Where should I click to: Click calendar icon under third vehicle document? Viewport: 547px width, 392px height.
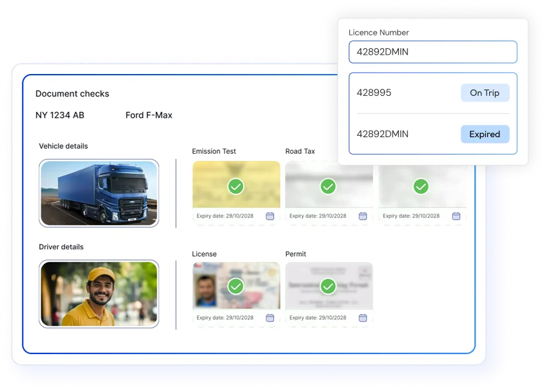click(x=456, y=216)
